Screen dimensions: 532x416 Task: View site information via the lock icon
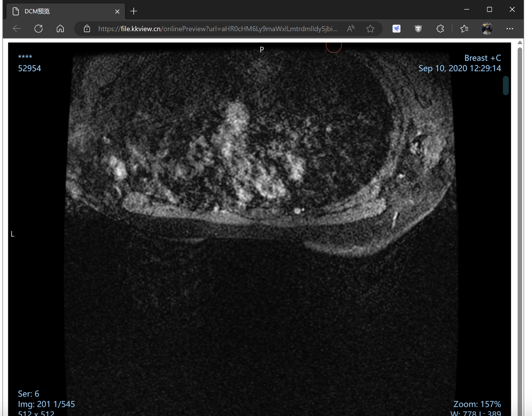coord(87,29)
